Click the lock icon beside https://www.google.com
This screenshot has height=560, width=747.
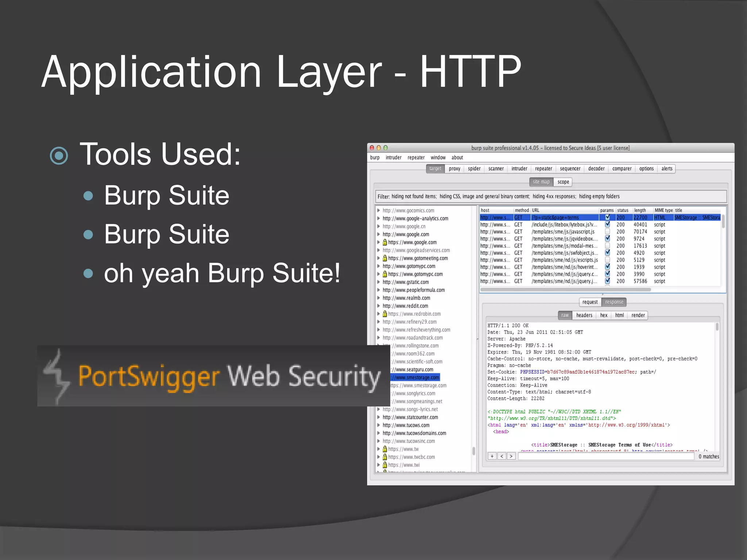coord(384,242)
